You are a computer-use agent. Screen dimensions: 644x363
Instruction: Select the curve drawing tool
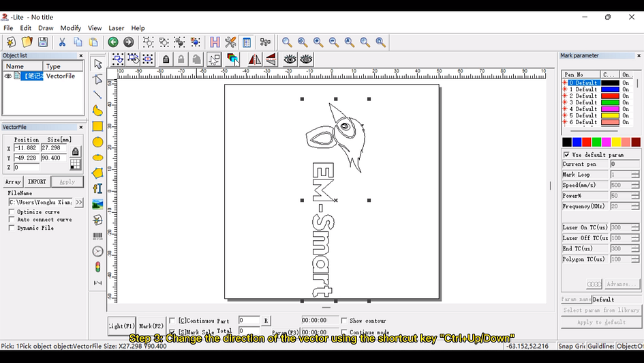[97, 110]
